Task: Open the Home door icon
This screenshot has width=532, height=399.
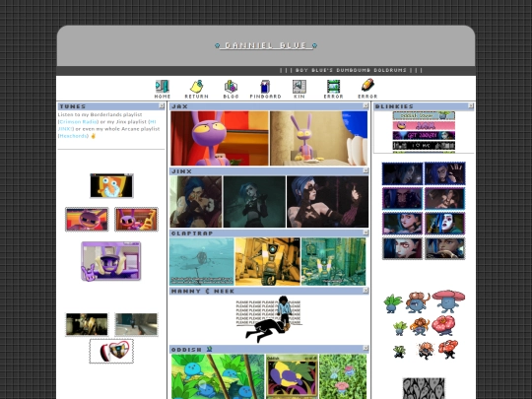Action: [163, 86]
